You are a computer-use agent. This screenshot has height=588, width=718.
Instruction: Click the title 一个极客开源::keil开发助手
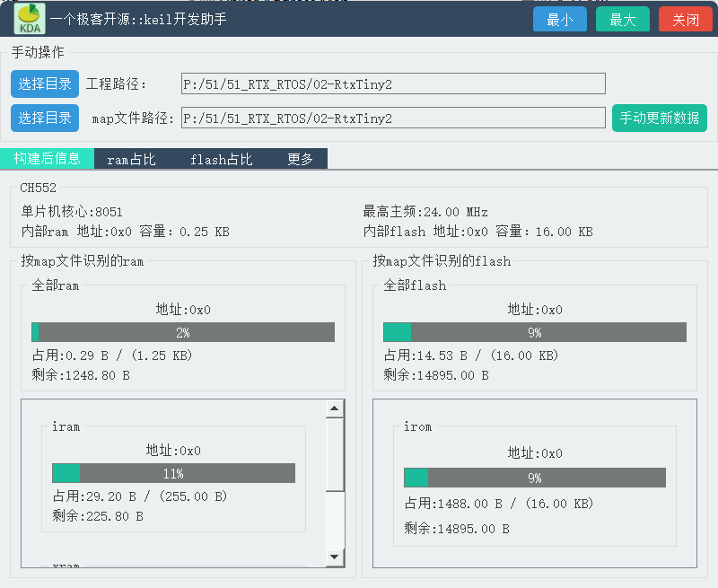138,19
